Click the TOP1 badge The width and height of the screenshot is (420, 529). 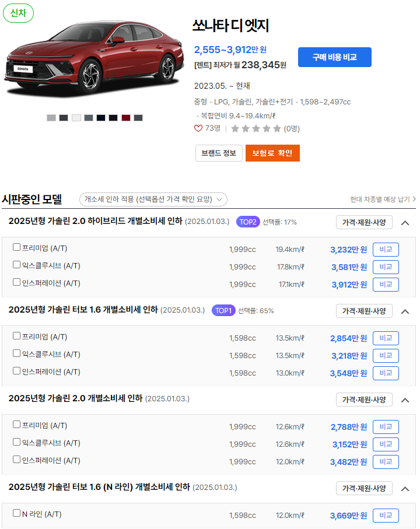tap(223, 310)
